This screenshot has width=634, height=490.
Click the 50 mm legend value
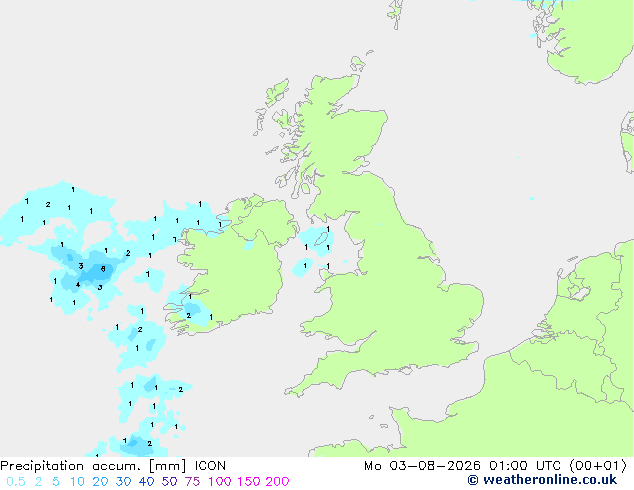click(169, 482)
